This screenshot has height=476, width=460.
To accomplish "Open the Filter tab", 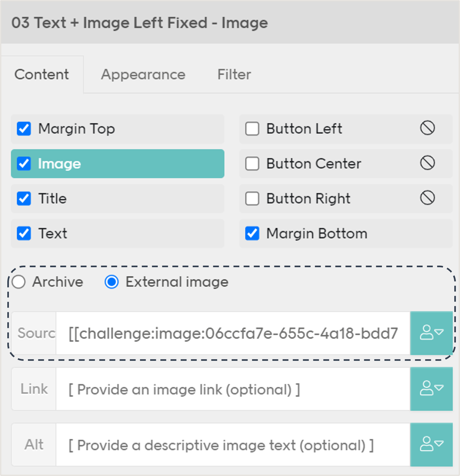I will pos(234,75).
